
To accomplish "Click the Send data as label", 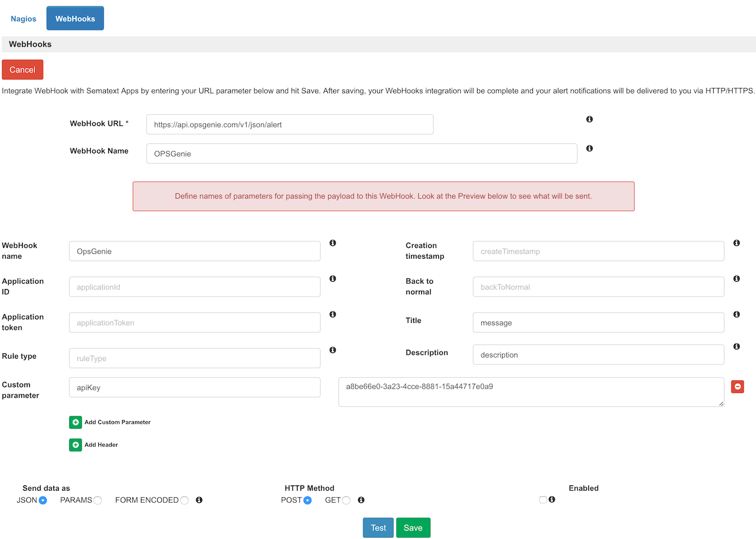I will pyautogui.click(x=46, y=488).
